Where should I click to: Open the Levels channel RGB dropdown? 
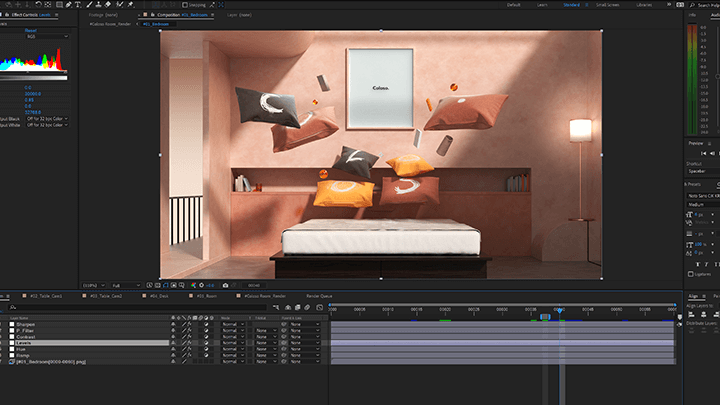click(x=47, y=36)
